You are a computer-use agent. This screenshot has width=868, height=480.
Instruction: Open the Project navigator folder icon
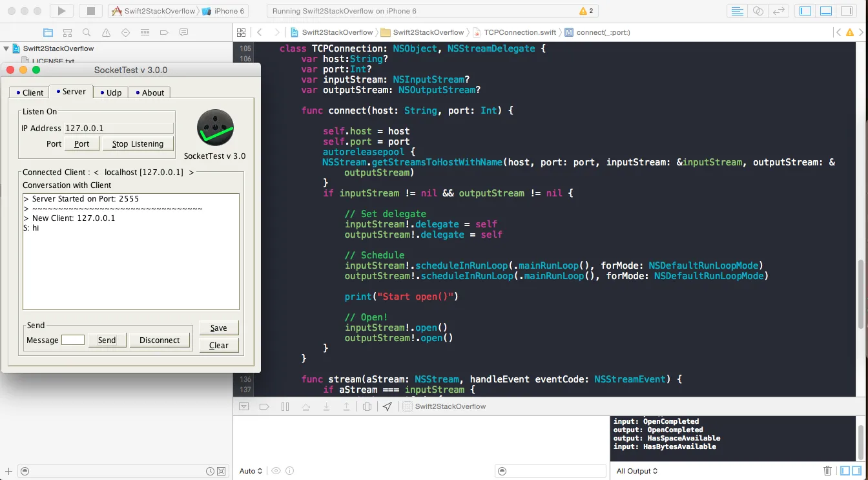[x=48, y=32]
